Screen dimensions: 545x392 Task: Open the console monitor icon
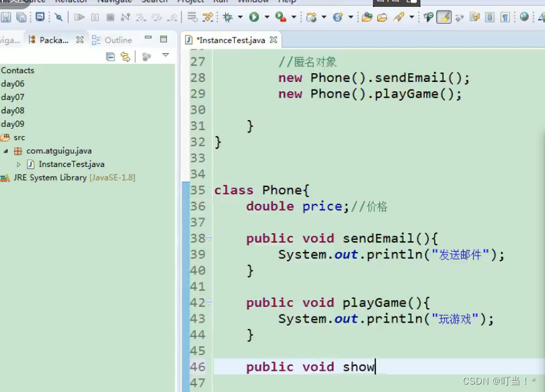[x=40, y=17]
